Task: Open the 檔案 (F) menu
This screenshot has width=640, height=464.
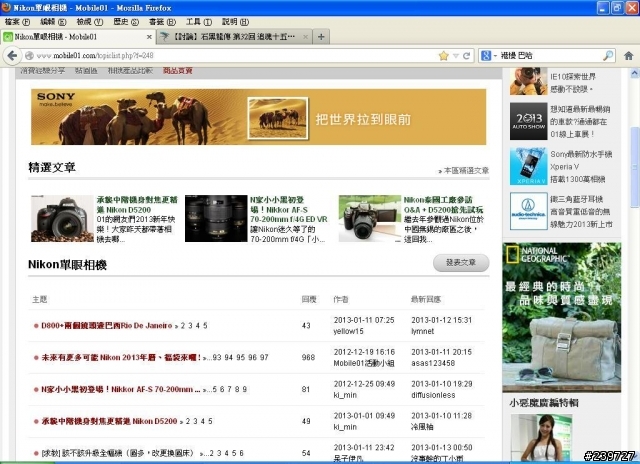Action: point(17,22)
